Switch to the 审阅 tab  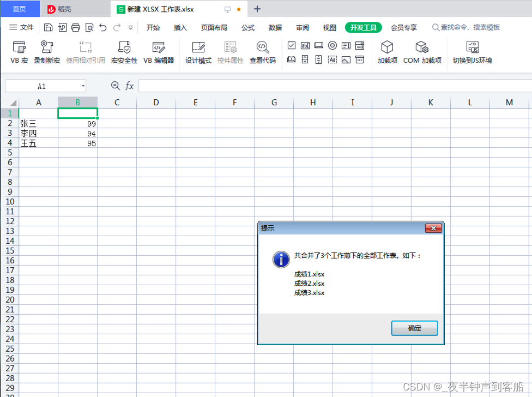[303, 27]
